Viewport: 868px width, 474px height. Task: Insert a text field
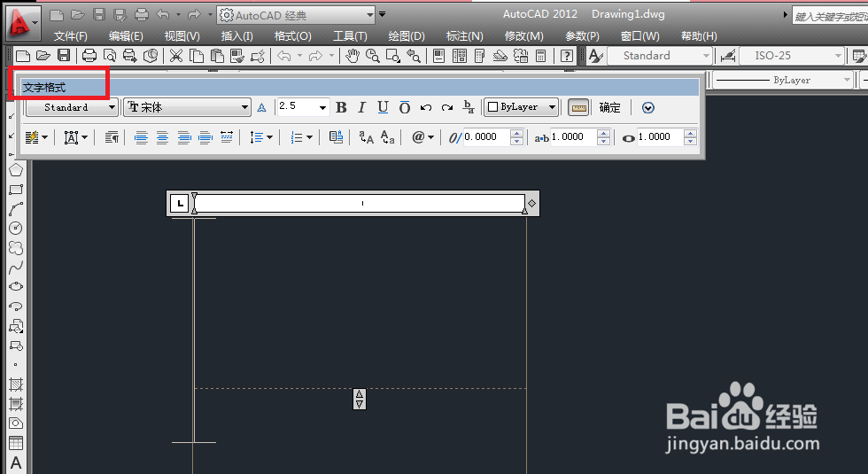(x=336, y=137)
